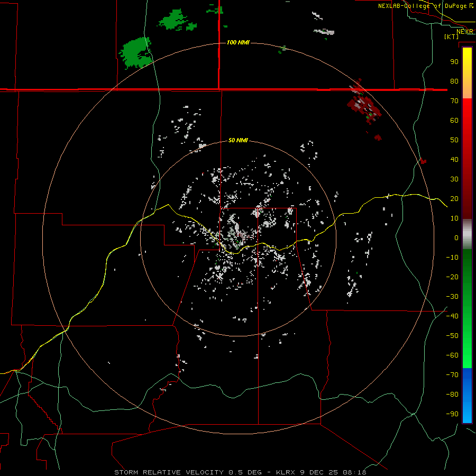476x476 pixels.
Task: Click the -60 value on the velocity scale
Action: click(x=452, y=355)
